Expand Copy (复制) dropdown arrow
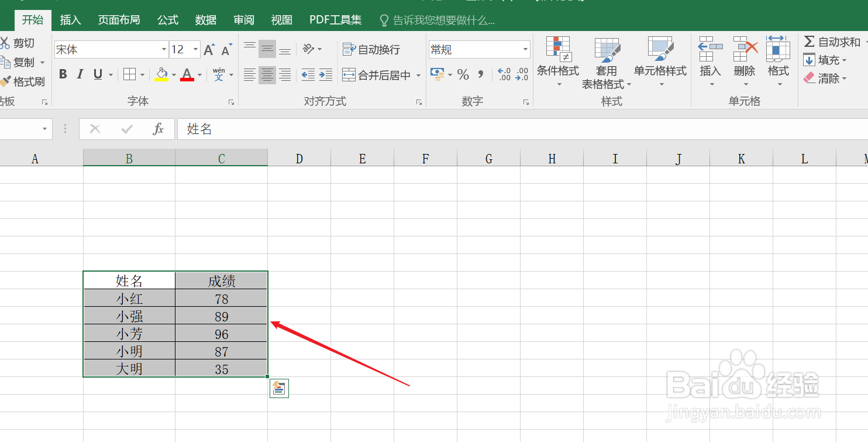The image size is (868, 442). pyautogui.click(x=43, y=63)
